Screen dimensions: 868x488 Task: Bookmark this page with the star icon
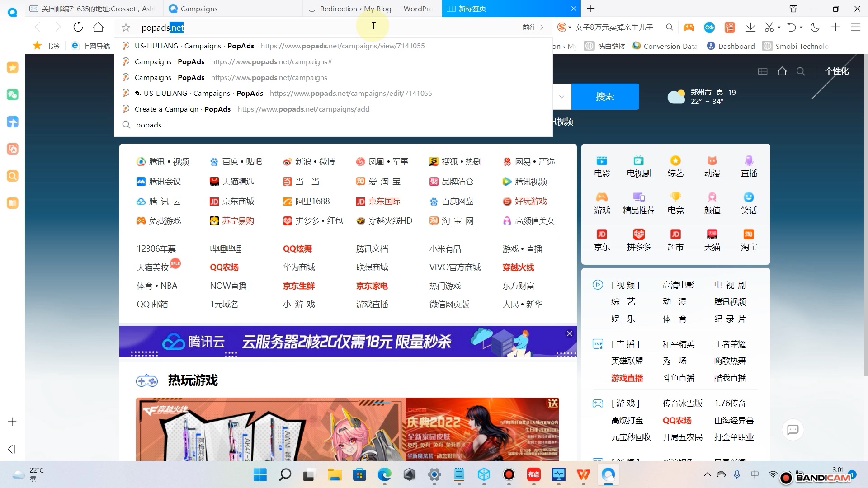pyautogui.click(x=126, y=28)
